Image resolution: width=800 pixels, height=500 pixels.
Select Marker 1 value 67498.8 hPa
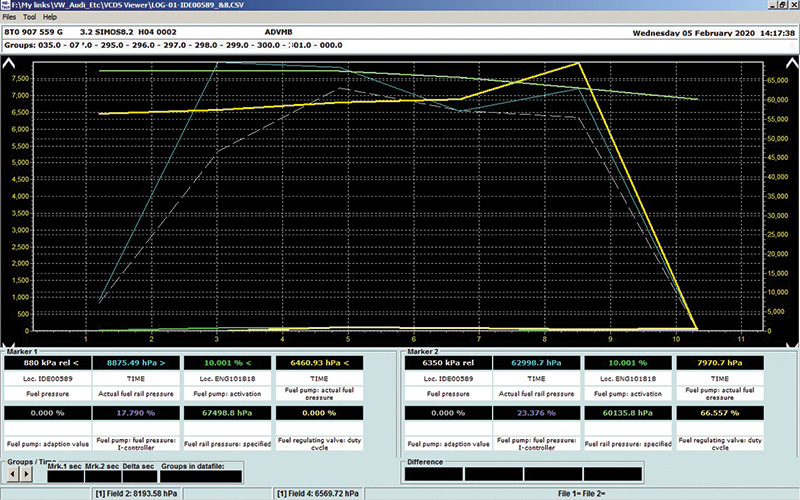coord(227,413)
